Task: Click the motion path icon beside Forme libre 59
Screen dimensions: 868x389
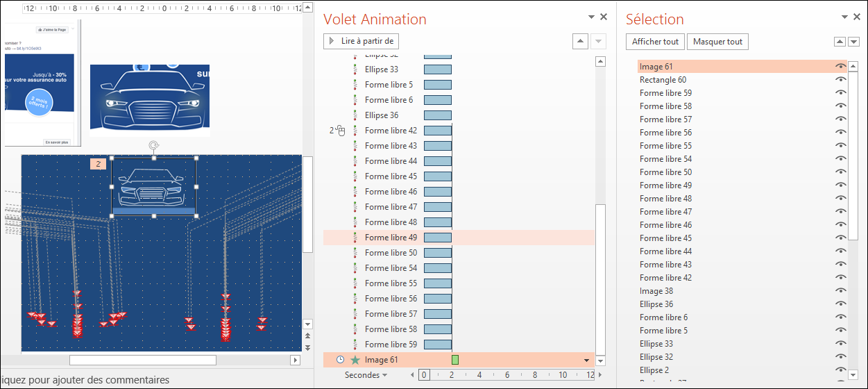Action: tap(355, 345)
